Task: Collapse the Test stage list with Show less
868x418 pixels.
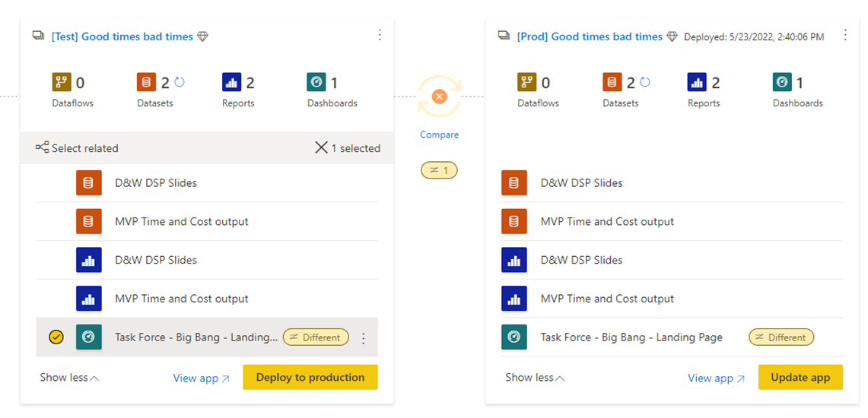Action: (70, 378)
